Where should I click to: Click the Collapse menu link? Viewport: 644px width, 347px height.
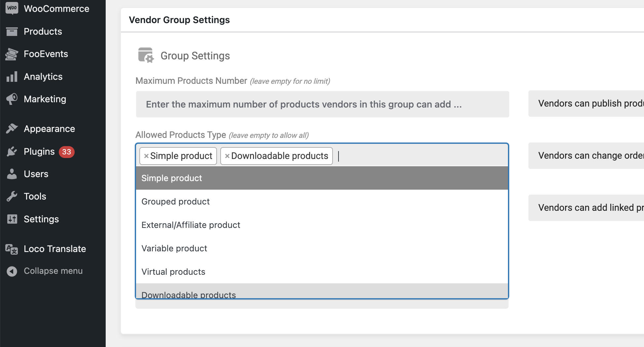[53, 271]
